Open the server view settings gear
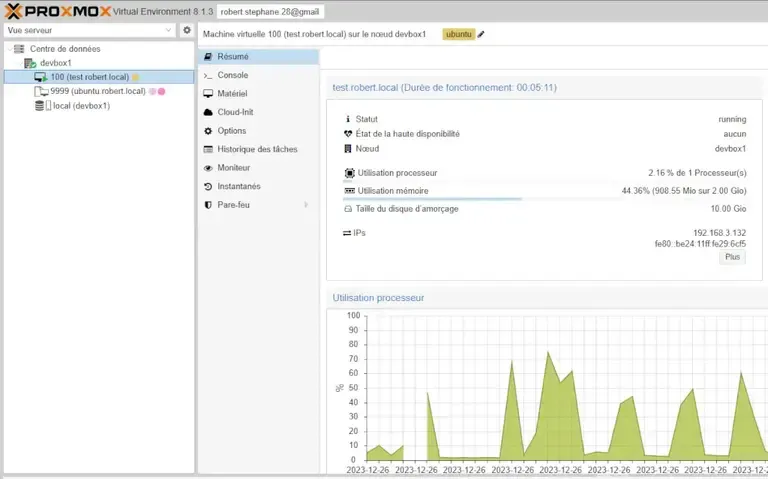 coord(186,30)
